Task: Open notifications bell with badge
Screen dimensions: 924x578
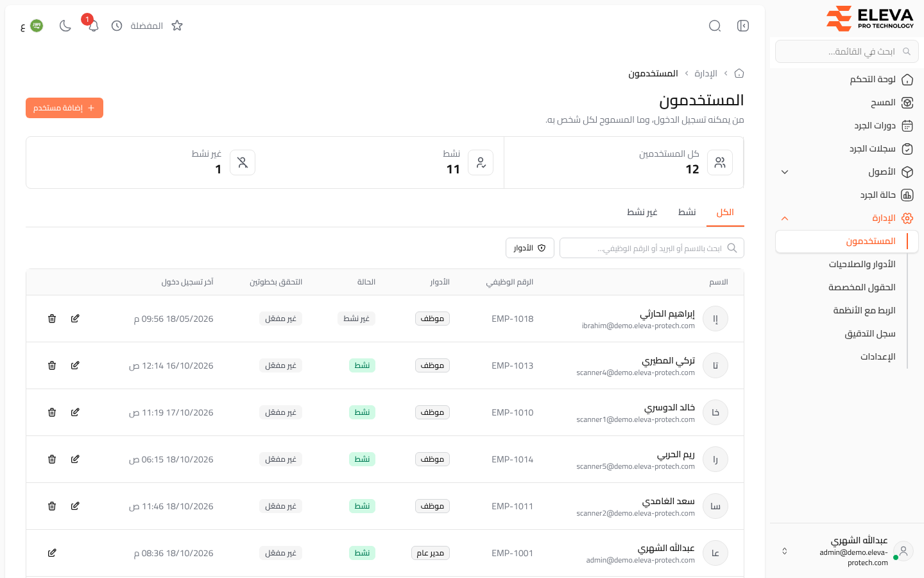Action: point(93,26)
